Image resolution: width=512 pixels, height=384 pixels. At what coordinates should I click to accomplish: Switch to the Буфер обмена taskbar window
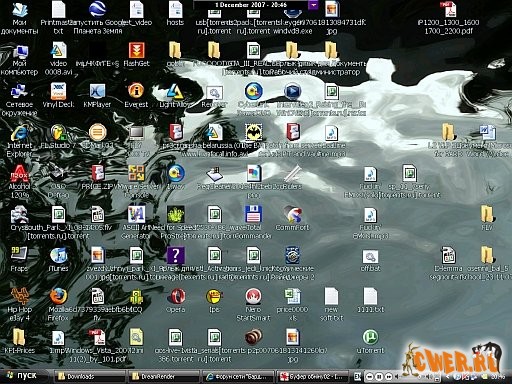point(312,377)
